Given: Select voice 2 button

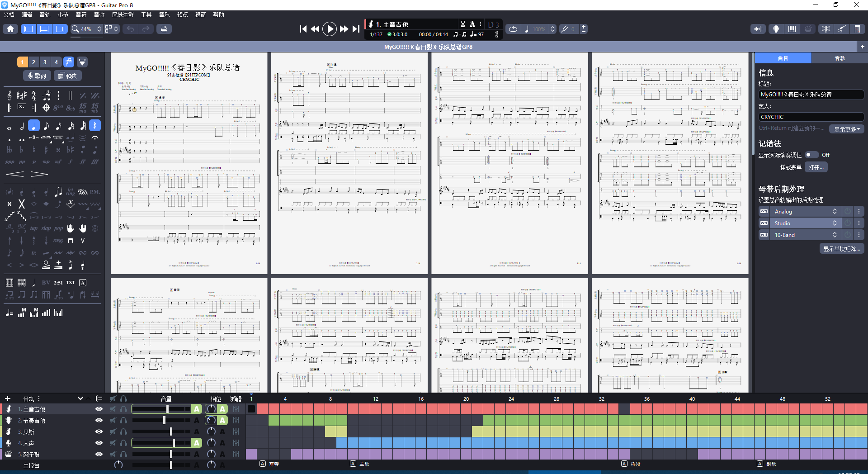Looking at the screenshot, I should pos(33,62).
